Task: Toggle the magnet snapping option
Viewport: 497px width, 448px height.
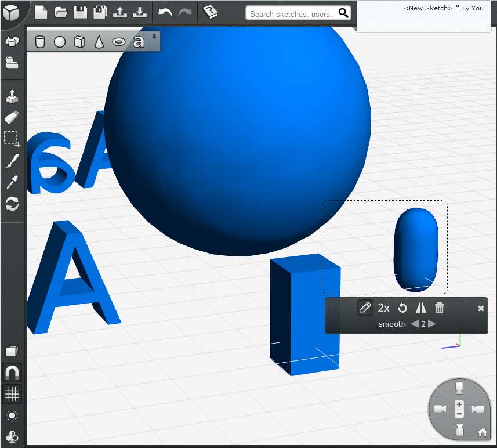Action: click(x=12, y=372)
